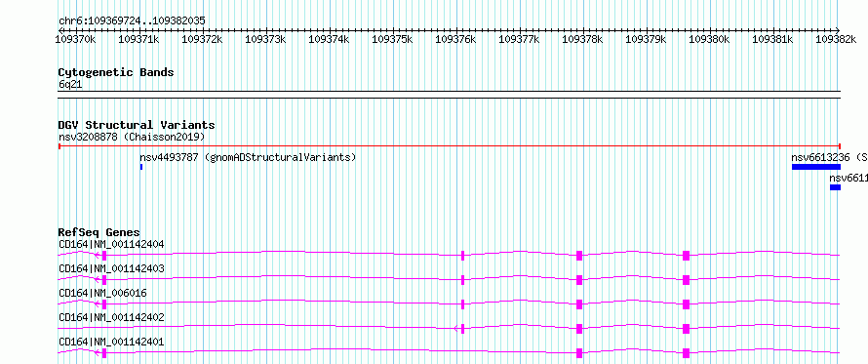Viewport: 868px width, 364px height.
Task: Select NM_006016 exon between 109379k and 109380k
Action: (x=686, y=304)
